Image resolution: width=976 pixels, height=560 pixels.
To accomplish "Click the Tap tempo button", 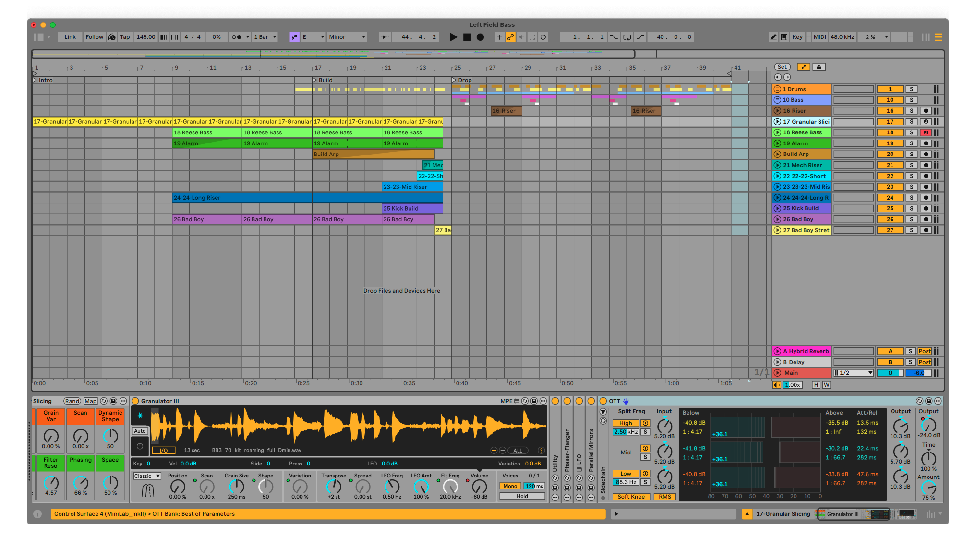I will coord(125,37).
